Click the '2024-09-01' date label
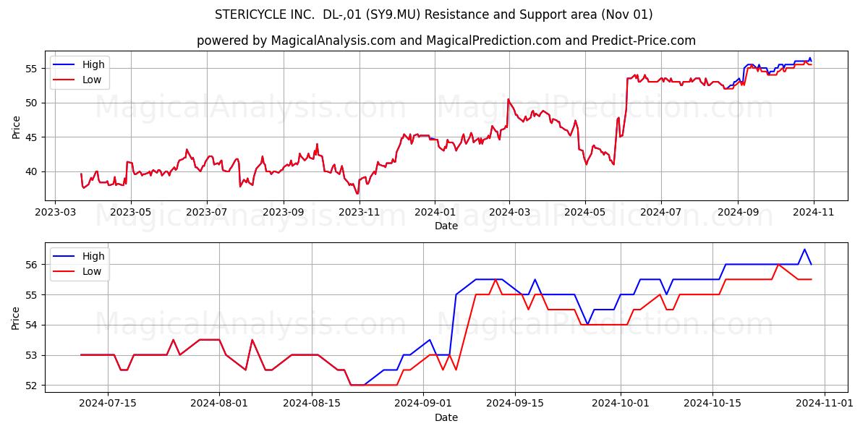Image resolution: width=868 pixels, height=434 pixels. (x=423, y=404)
